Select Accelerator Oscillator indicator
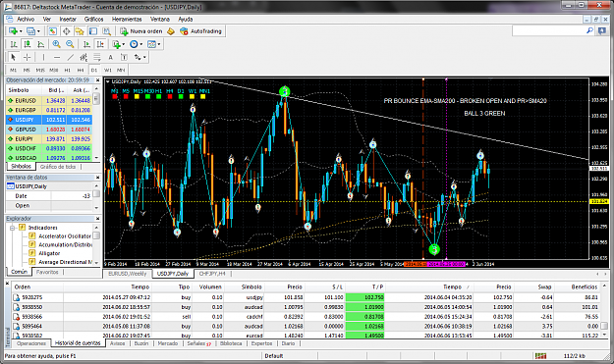Screen dimensions: 614x364 (65, 236)
